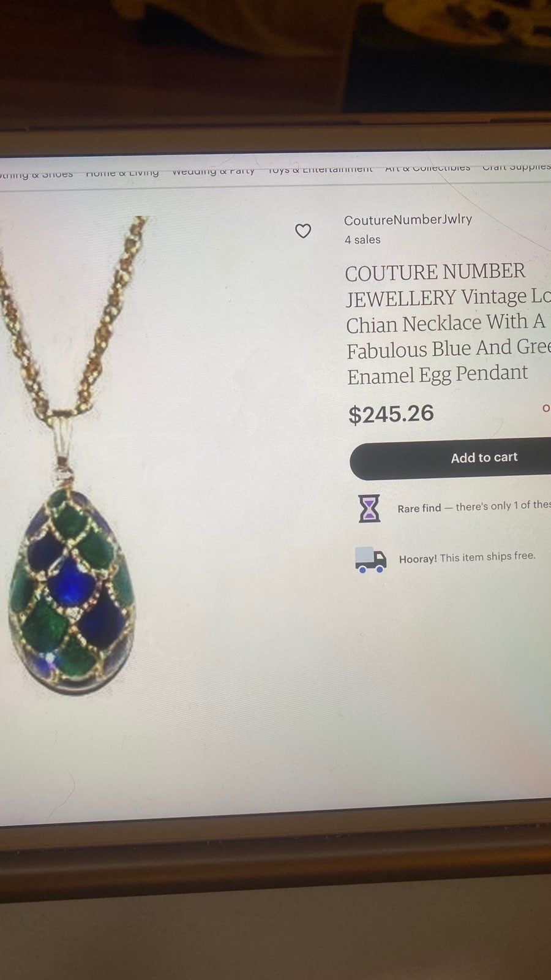Click the red text beside the price
This screenshot has height=980, width=551.
pyautogui.click(x=546, y=408)
